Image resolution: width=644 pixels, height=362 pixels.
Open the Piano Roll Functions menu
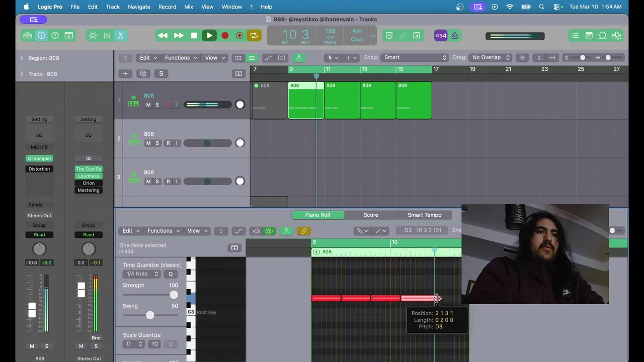click(x=164, y=231)
